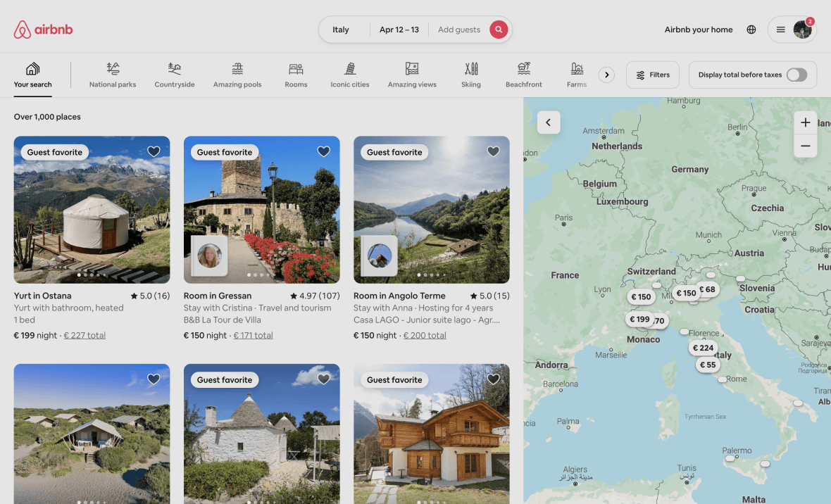The image size is (831, 504).
Task: Click the 5.0 (16) star rating
Action: click(150, 296)
